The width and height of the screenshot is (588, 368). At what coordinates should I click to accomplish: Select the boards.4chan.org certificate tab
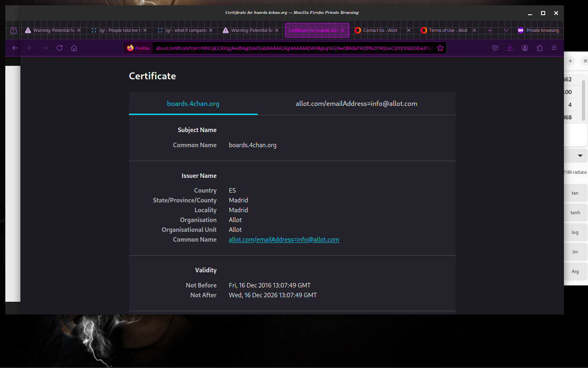click(193, 103)
